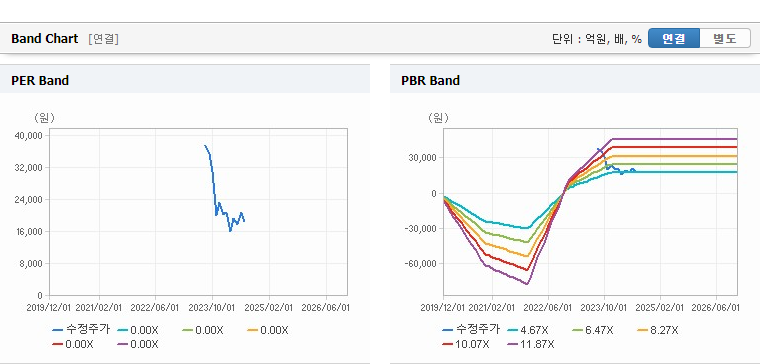Screen dimensions: 760x364
Task: Toggle 수정주가 legend in PBR Band
Action: coord(471,330)
